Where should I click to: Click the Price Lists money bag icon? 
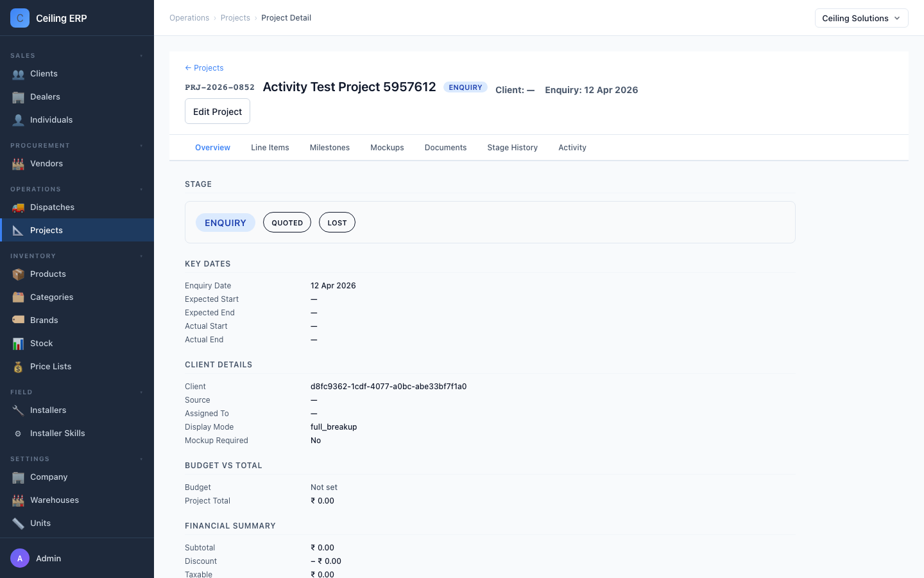pyautogui.click(x=18, y=367)
